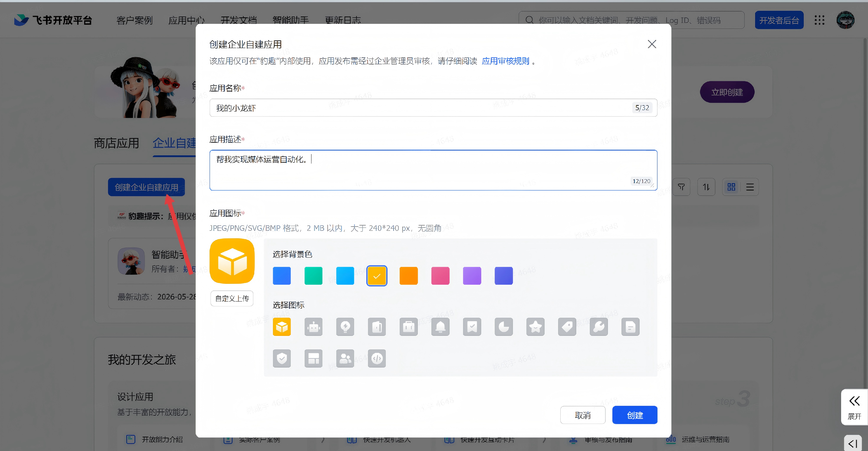Pick the blue background color
Screen dimensions: 868x451
(282, 276)
